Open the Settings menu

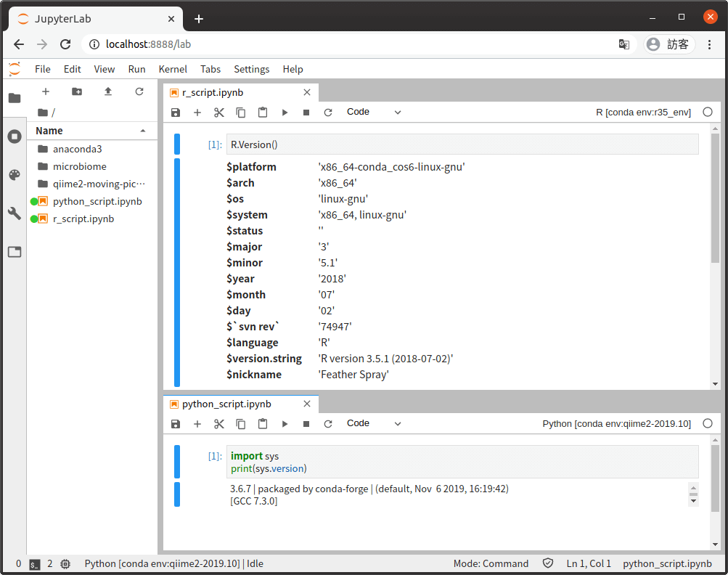click(252, 69)
